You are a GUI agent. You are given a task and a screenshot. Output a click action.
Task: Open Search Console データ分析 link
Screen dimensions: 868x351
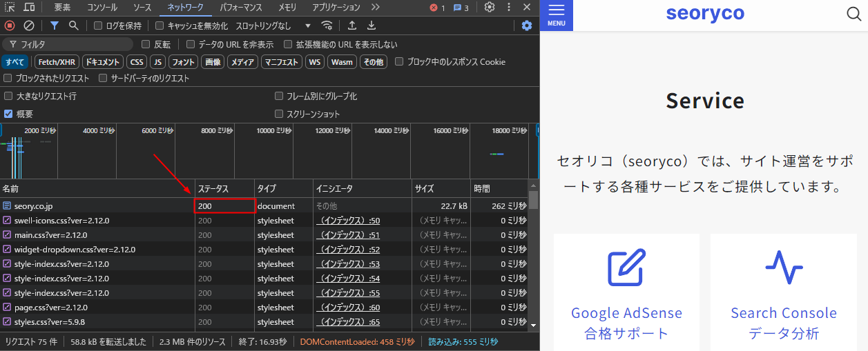pos(784,323)
